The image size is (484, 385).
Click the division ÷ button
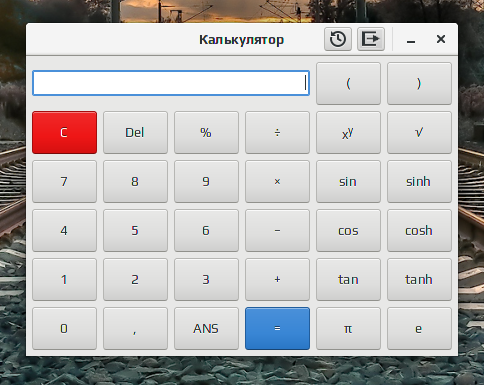pos(277,132)
